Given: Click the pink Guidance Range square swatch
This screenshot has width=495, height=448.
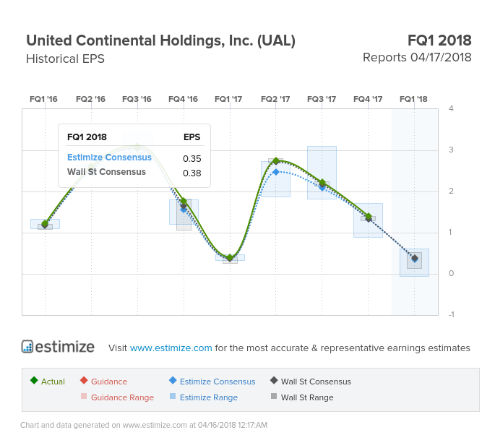Looking at the screenshot, I should (x=84, y=396).
